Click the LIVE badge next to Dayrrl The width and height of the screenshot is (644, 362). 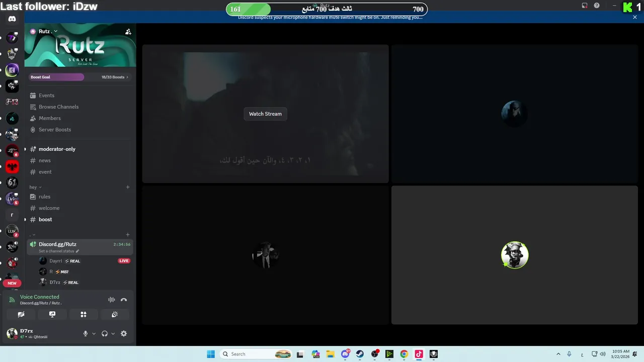124,261
